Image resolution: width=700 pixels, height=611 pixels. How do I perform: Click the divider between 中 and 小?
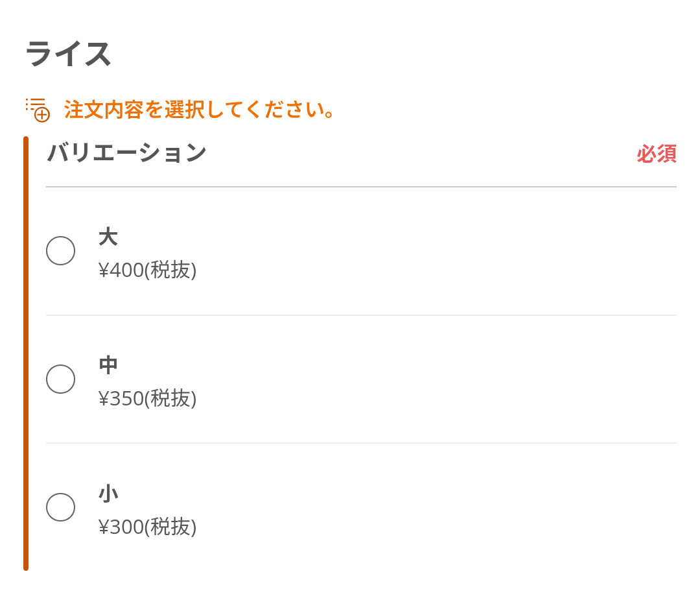(x=361, y=443)
